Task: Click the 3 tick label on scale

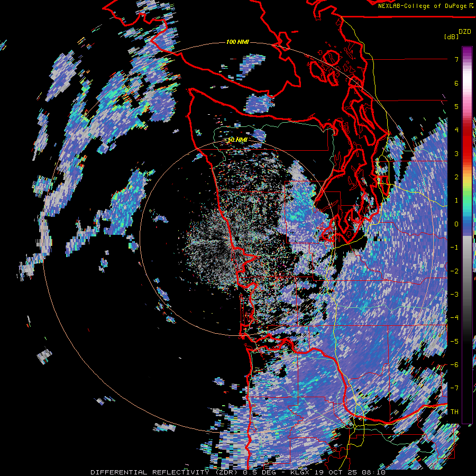Action: [456, 153]
